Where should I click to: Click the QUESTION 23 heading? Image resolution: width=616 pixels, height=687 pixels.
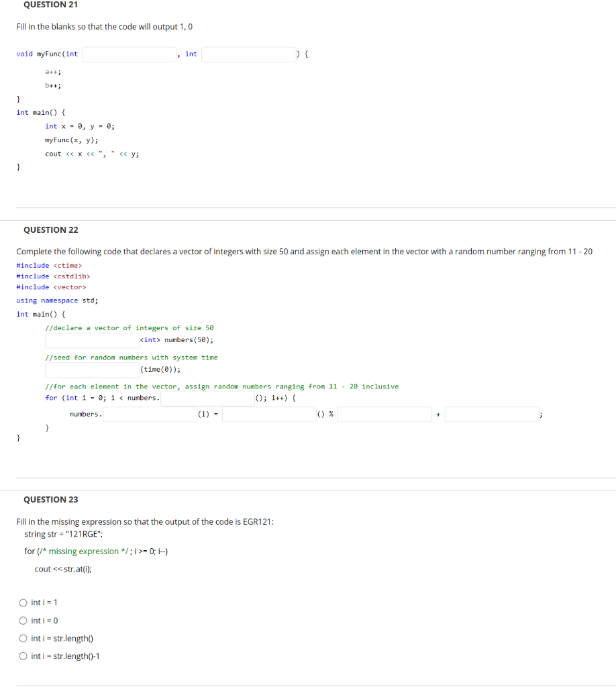[50, 499]
